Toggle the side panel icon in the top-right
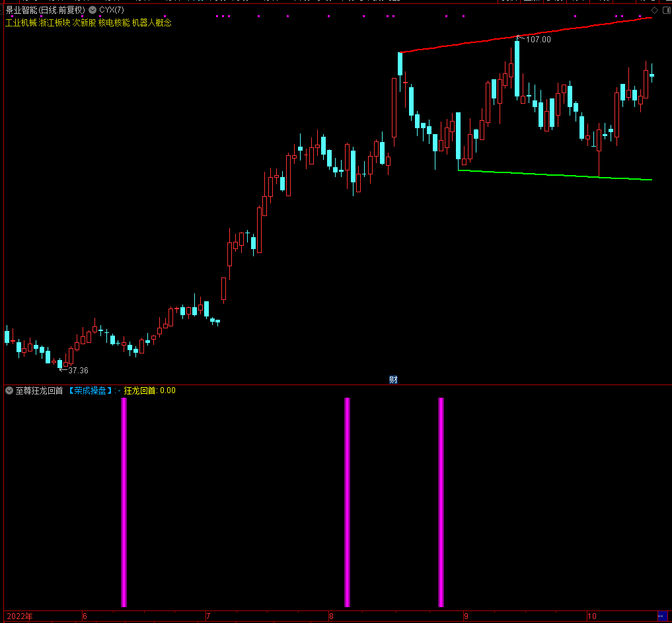Viewport: 672px width, 623px height. tap(667, 11)
